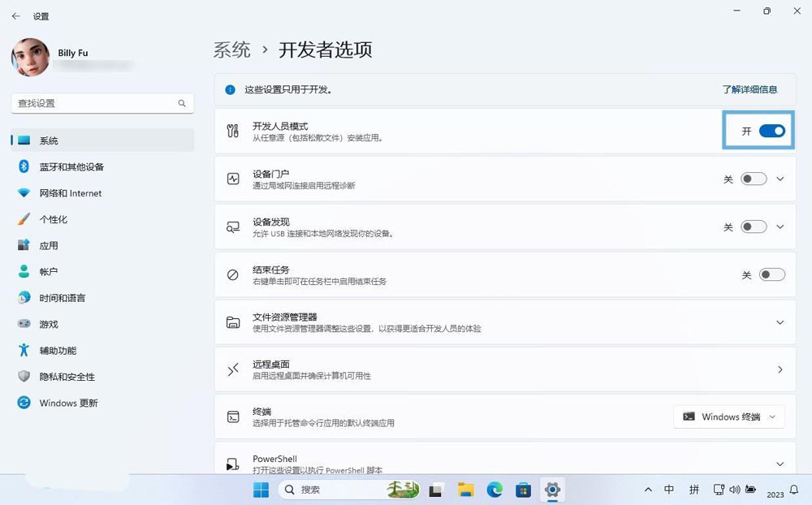Select 蓝牙和其他设备 in the sidebar
812x505 pixels.
(x=71, y=167)
